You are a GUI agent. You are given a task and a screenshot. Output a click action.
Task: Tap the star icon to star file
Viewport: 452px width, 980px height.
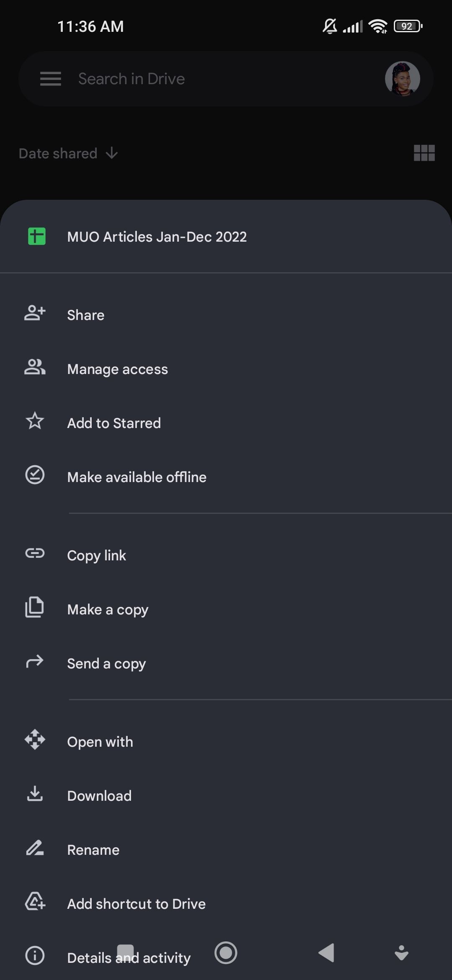coord(35,422)
